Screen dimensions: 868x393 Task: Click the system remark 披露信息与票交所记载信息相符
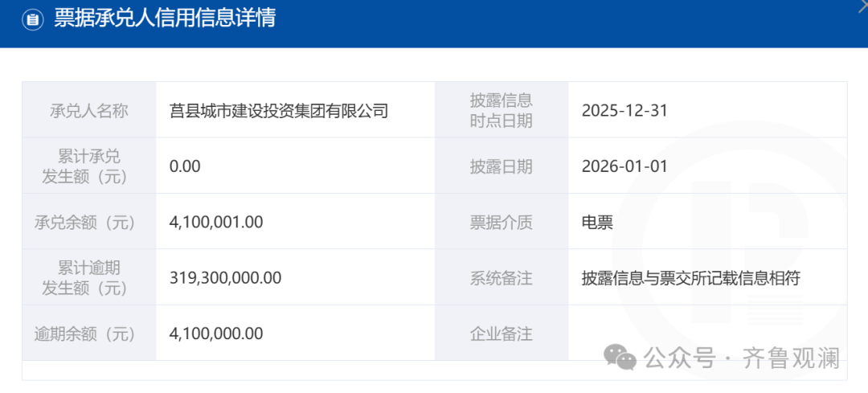click(690, 278)
